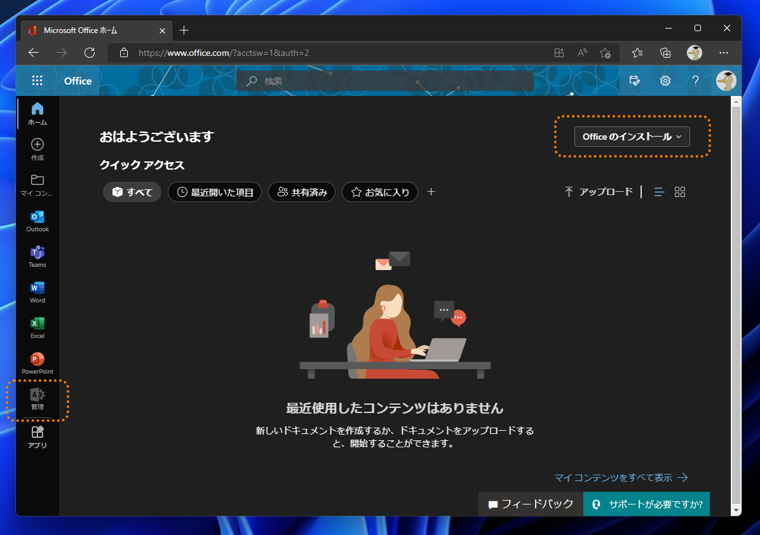Open the browser settings ellipsis menu
This screenshot has height=535, width=760.
724,53
